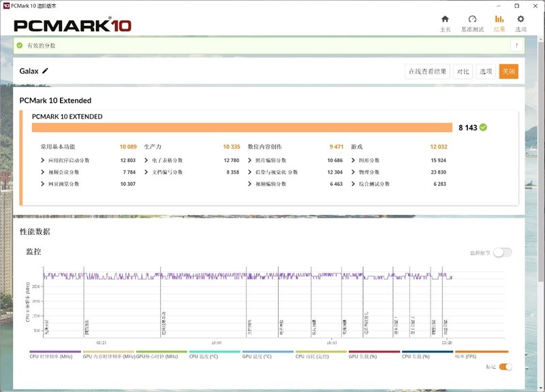Select the benchmark gauge icon in the navigation bar
This screenshot has width=545, height=392.
pos(473,19)
